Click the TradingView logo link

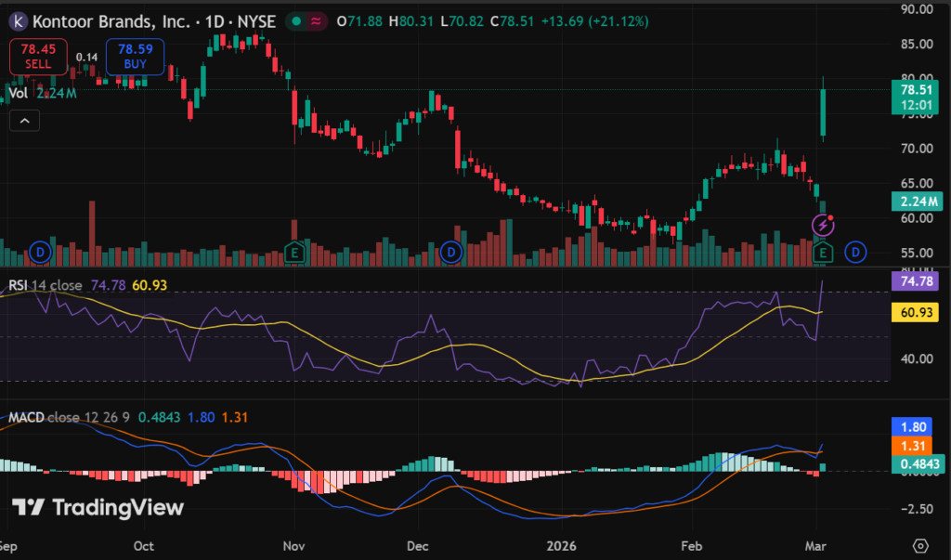98,507
